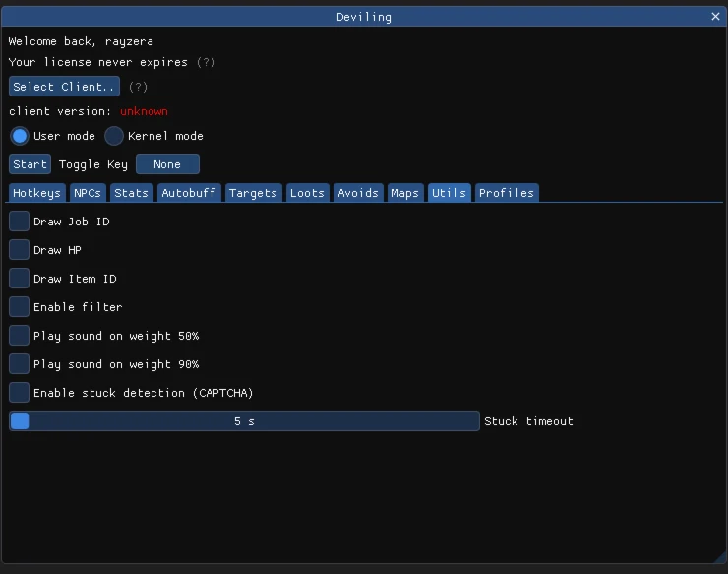Turn on Enable filter checkbox
The height and width of the screenshot is (574, 728).
[20, 307]
